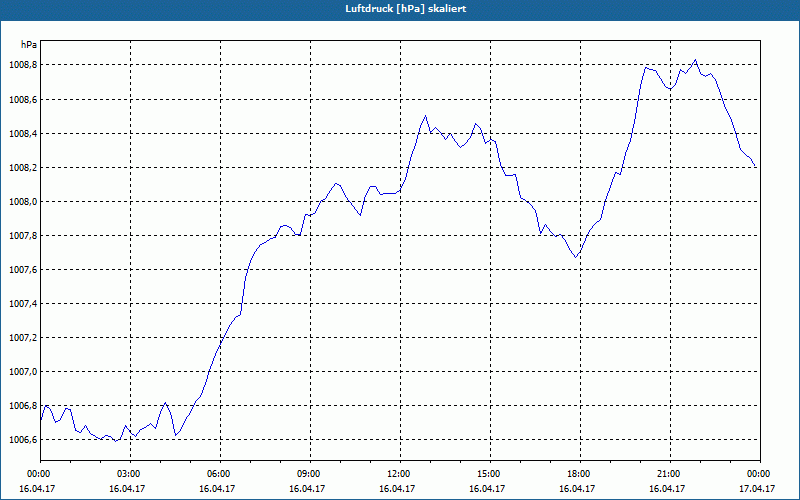Select the y-axis value "1008,4"
The width and height of the screenshot is (800, 500).
(22, 134)
